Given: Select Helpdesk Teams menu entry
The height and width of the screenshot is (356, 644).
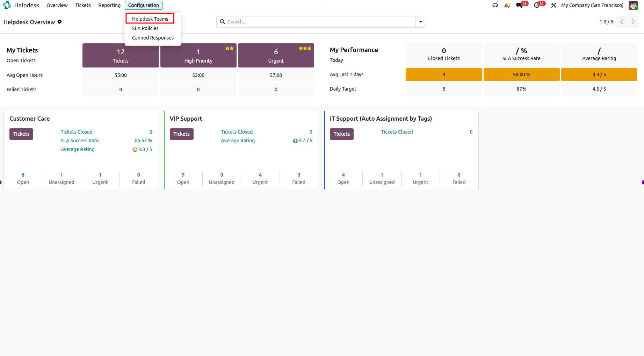Looking at the screenshot, I should [150, 19].
